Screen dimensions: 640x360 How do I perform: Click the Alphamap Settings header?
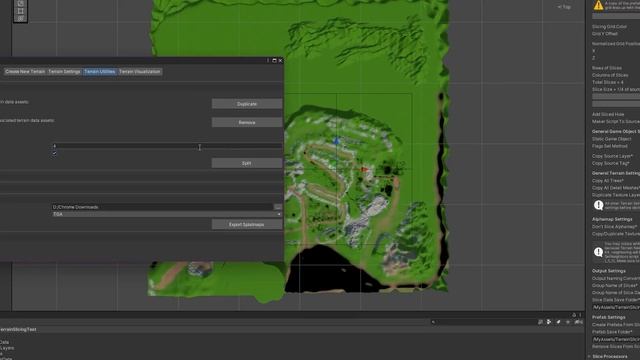pos(612,219)
